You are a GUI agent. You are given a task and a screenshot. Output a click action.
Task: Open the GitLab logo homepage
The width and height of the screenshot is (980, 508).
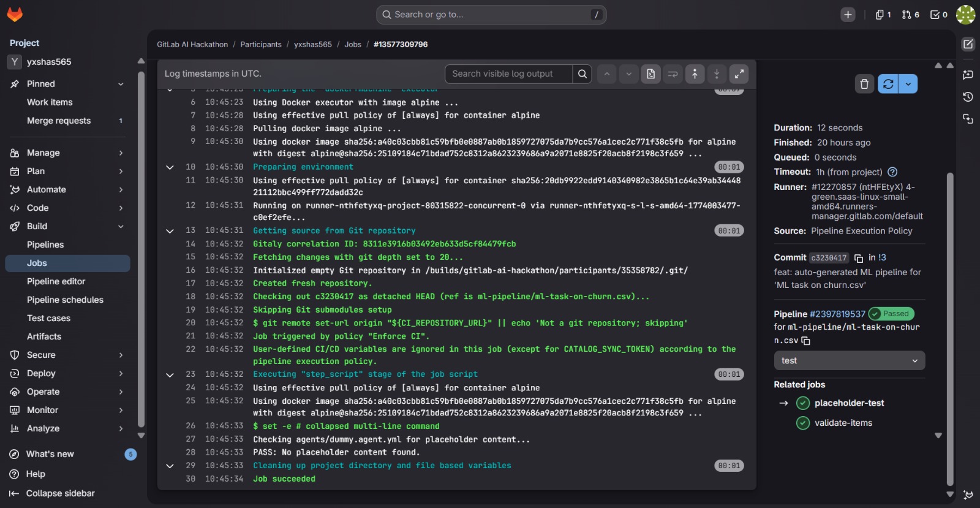(x=15, y=15)
